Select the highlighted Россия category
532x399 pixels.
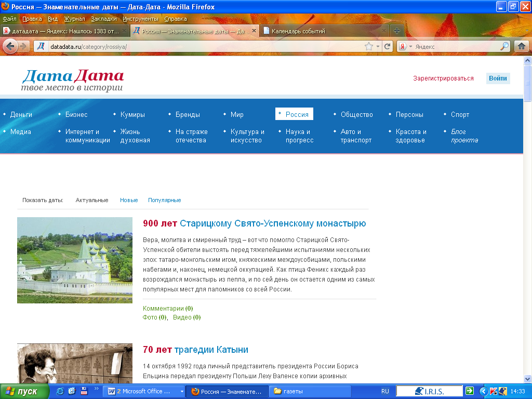pos(294,114)
